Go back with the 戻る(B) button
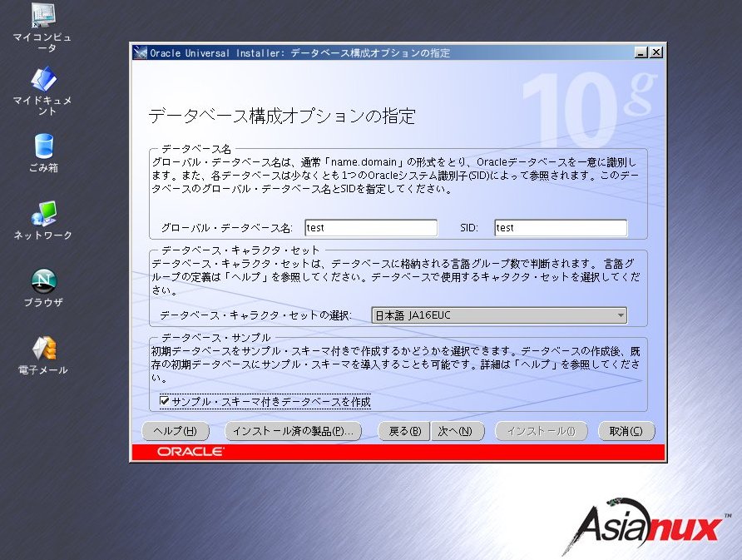This screenshot has width=742, height=560. (404, 431)
